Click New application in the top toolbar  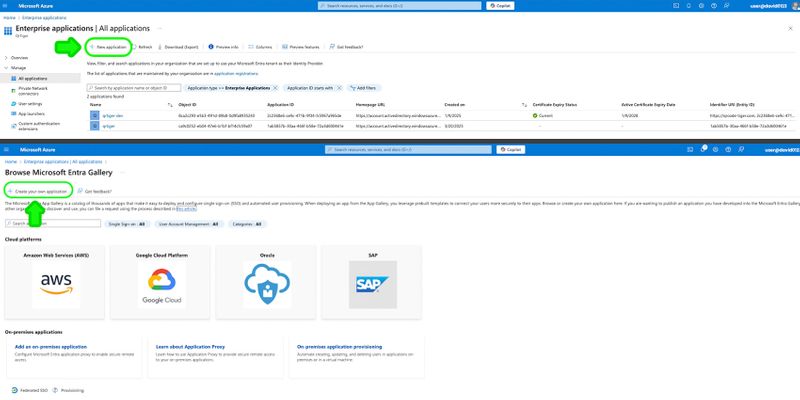[108, 47]
